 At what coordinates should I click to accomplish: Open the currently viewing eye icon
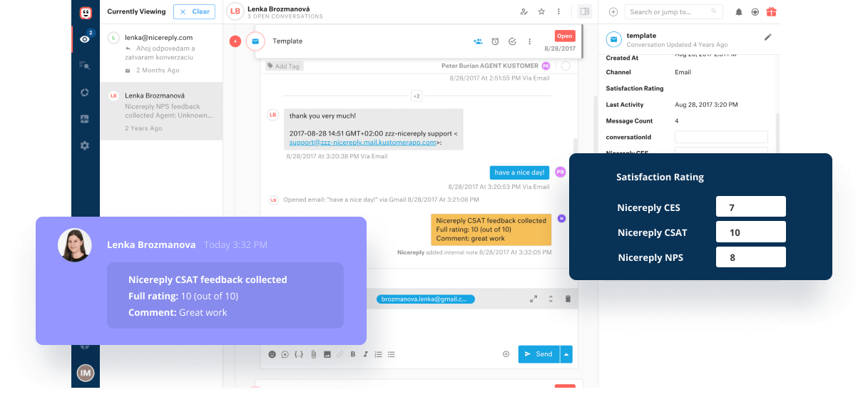(x=85, y=39)
